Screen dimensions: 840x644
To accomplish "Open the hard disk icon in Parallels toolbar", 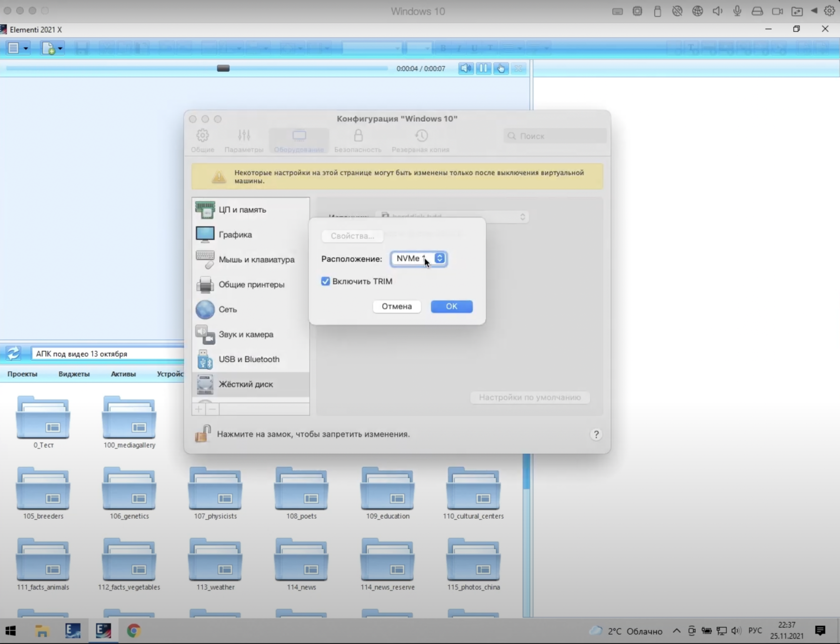I will (757, 11).
